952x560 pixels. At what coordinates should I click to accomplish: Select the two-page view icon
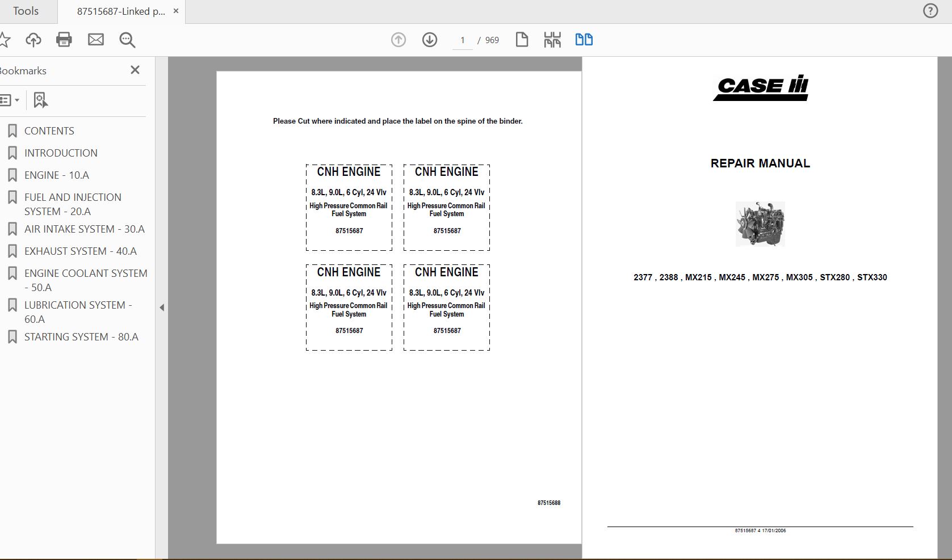click(584, 40)
